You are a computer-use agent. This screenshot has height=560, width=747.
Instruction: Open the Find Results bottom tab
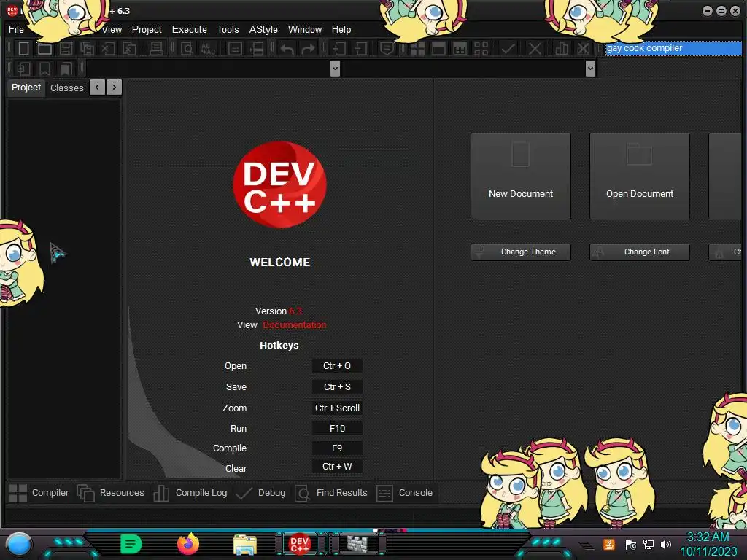[x=331, y=493]
